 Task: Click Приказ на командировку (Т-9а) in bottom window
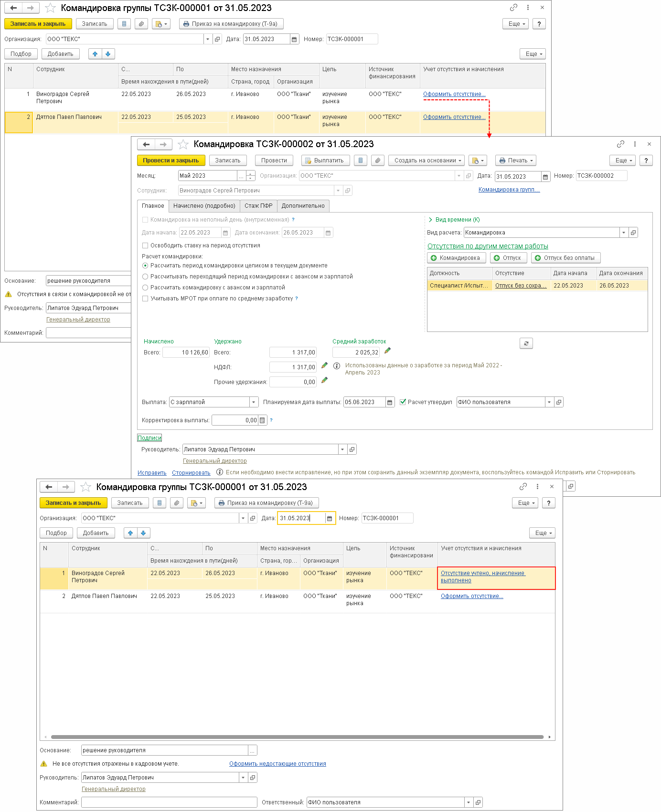tap(267, 503)
